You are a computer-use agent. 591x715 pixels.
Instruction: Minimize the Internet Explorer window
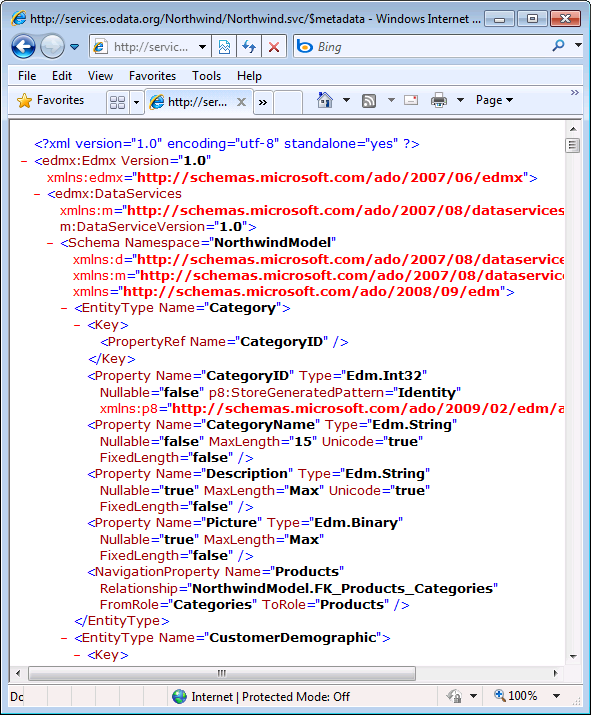click(500, 19)
